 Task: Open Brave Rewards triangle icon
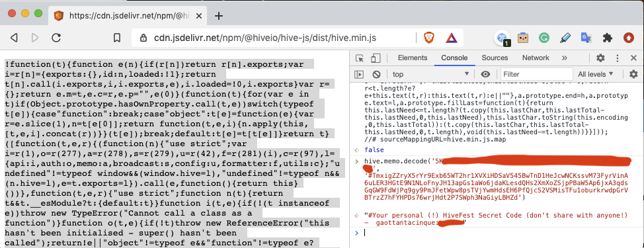452,38
